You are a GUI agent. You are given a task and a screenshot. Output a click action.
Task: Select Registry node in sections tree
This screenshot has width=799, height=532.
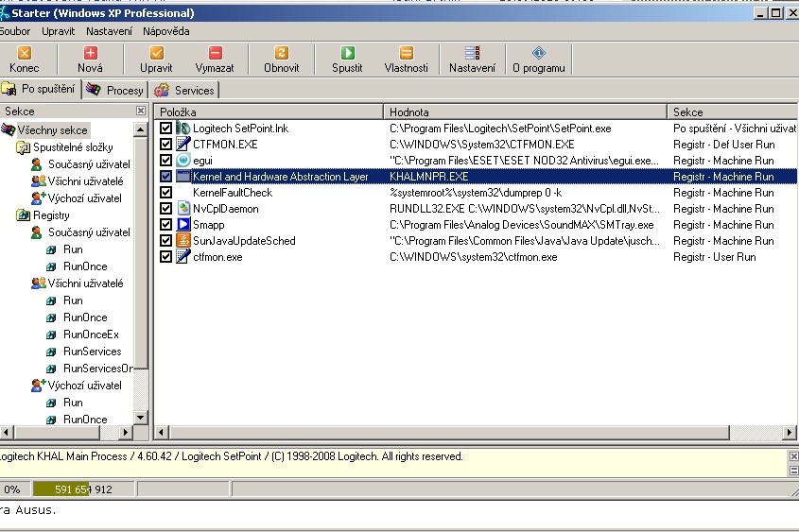click(x=51, y=215)
